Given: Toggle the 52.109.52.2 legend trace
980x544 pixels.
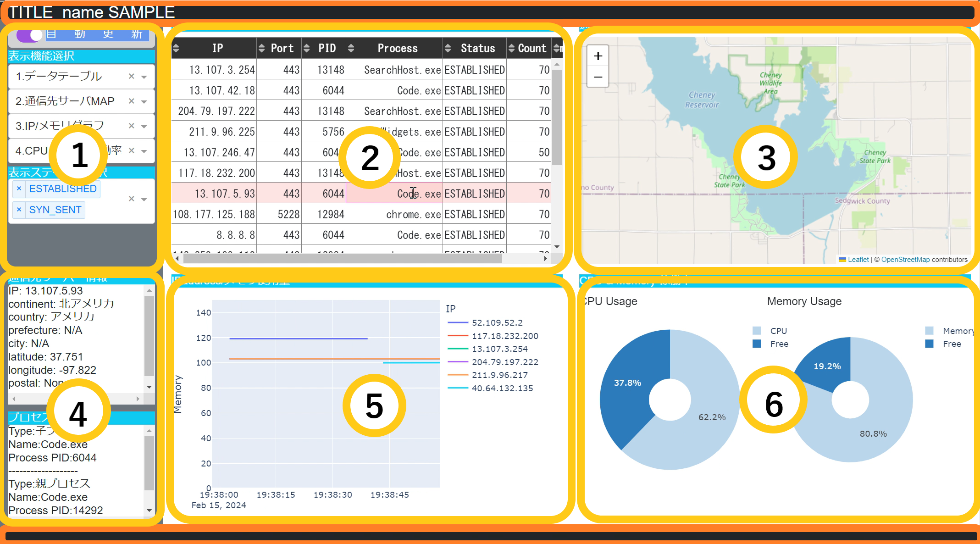Looking at the screenshot, I should (x=497, y=322).
